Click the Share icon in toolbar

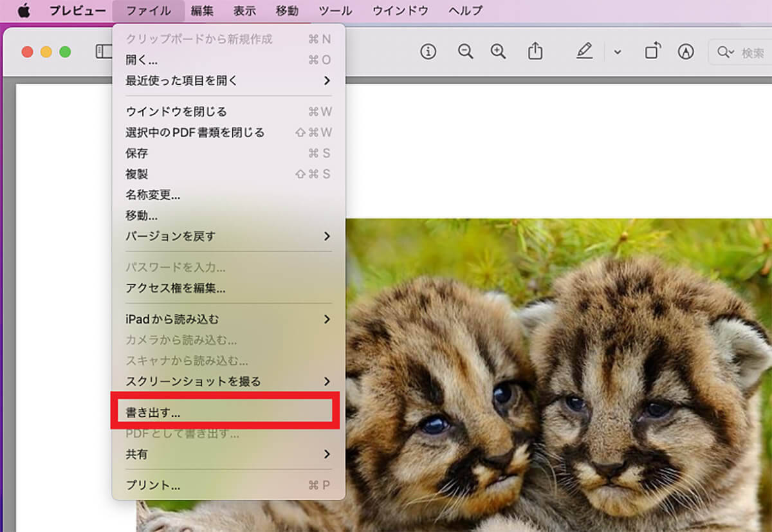535,52
